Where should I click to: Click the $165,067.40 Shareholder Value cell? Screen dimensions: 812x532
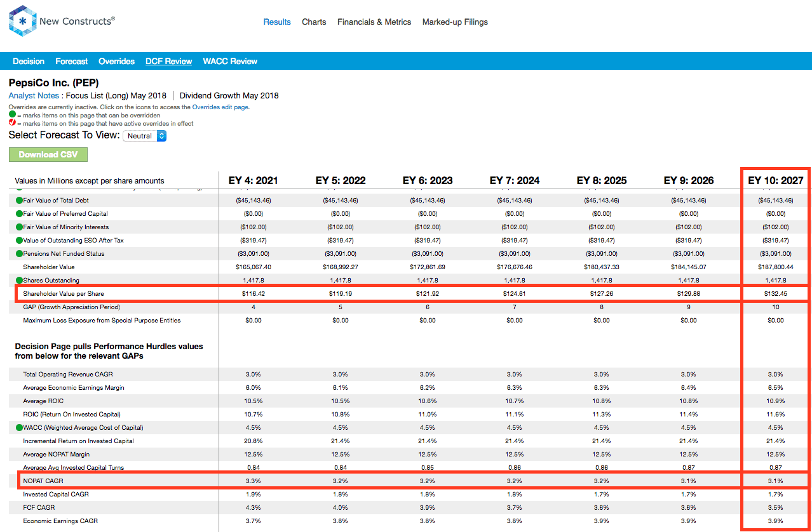click(x=253, y=267)
